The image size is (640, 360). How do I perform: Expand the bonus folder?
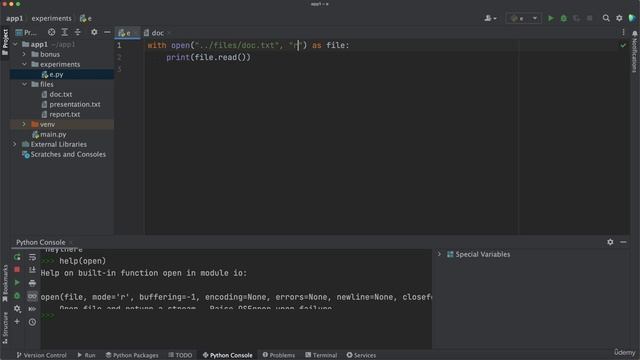(24, 54)
